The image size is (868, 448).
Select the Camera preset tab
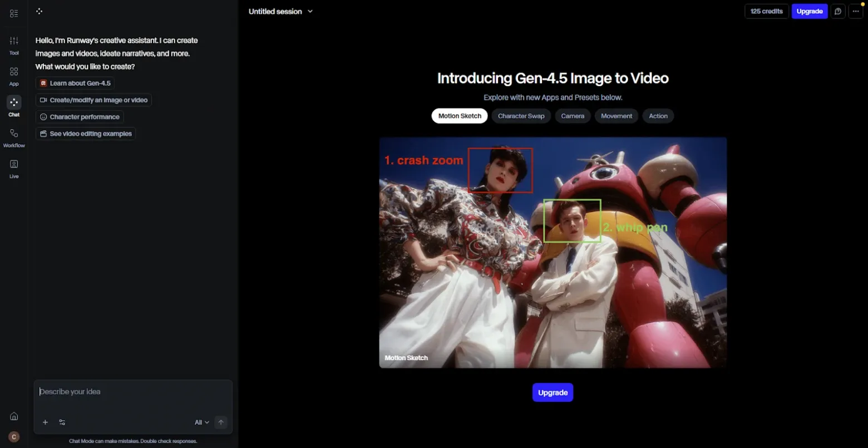click(573, 116)
